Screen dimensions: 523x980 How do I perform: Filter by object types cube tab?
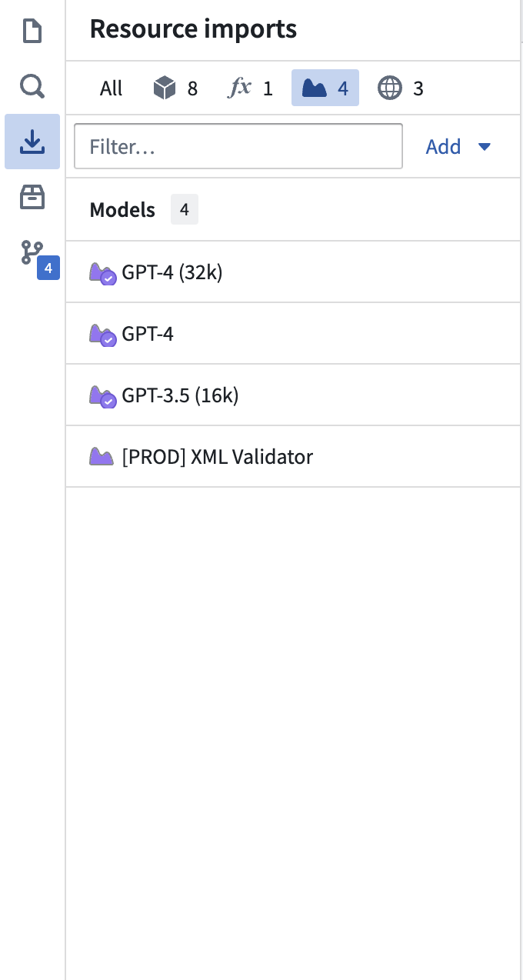coord(175,88)
